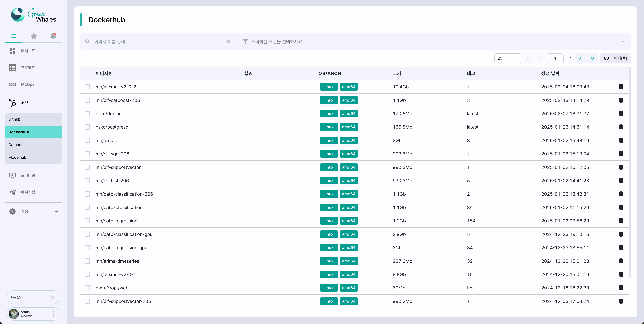Delete the mh/arima-timeseries image
The image size is (644, 324).
621,261
